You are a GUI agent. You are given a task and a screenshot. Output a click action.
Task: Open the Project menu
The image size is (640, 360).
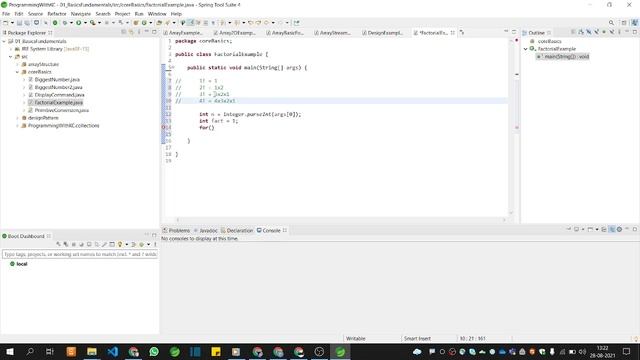[122, 14]
